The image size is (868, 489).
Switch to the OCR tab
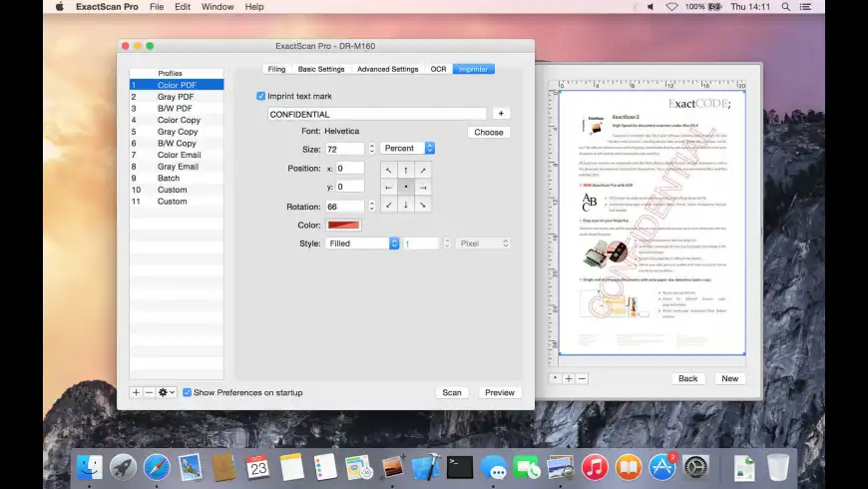coord(438,69)
